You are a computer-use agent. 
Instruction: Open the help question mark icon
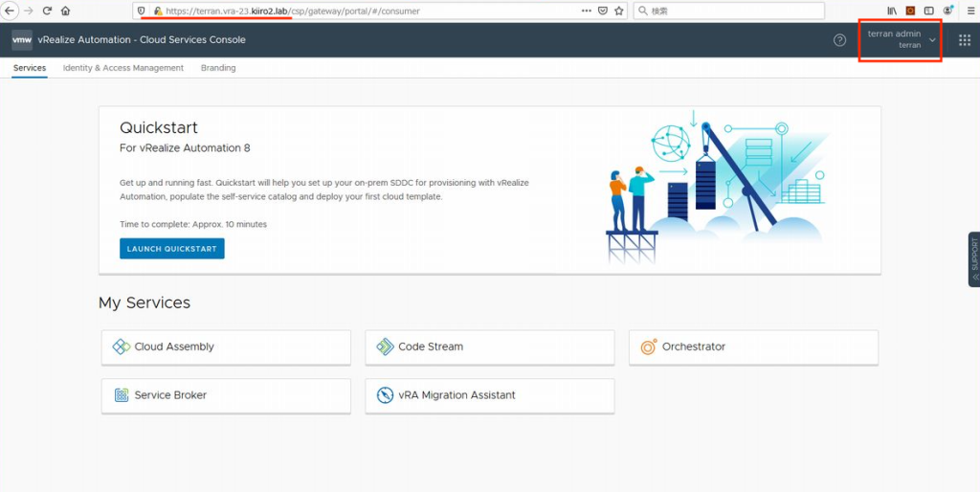[x=839, y=40]
